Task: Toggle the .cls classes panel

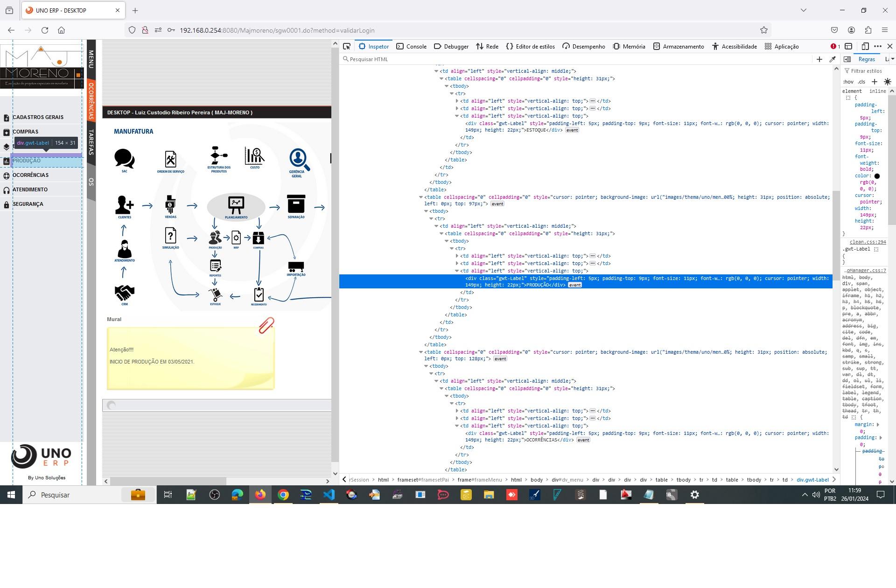Action: (x=861, y=82)
